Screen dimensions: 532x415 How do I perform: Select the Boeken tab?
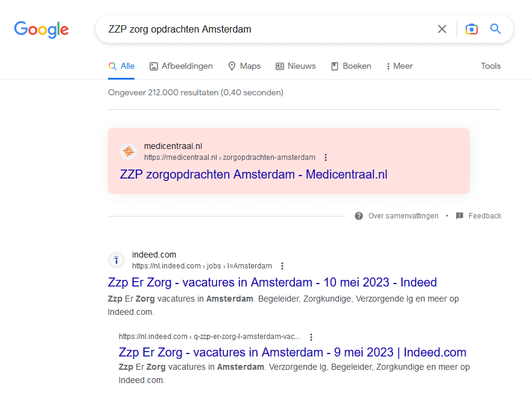[x=351, y=66]
